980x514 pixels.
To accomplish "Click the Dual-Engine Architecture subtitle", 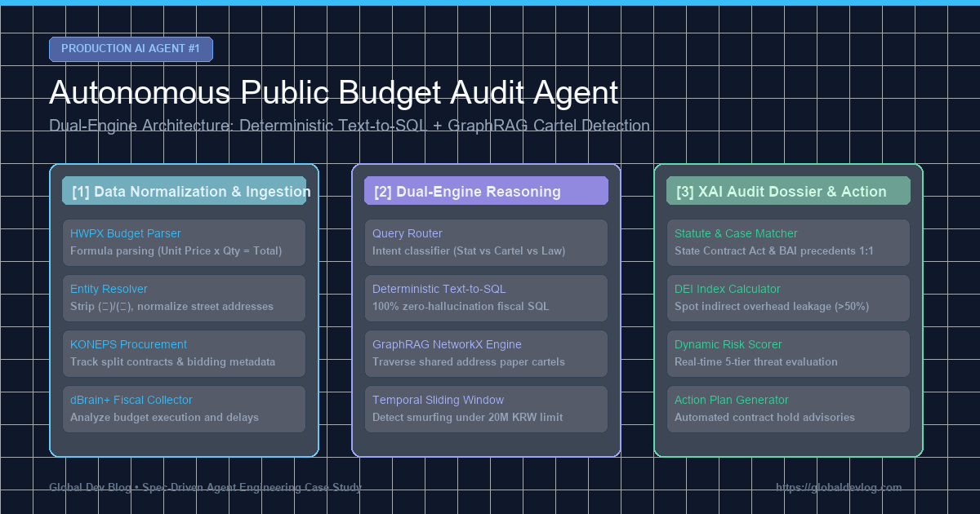I will (x=350, y=126).
